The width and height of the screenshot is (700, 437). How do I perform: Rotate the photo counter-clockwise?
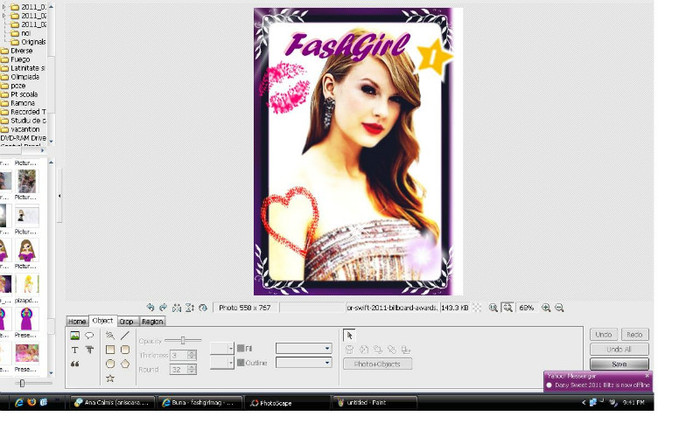(x=150, y=308)
